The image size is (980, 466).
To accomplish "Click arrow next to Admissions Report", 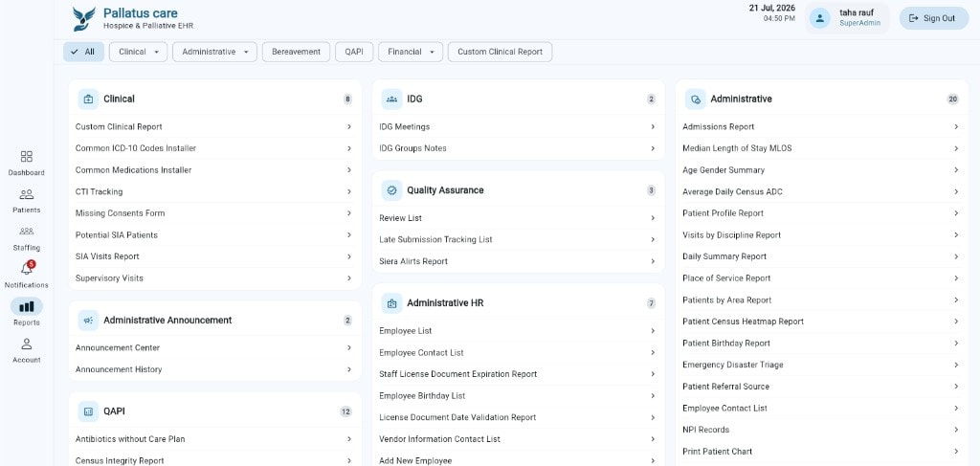I will click(x=956, y=127).
